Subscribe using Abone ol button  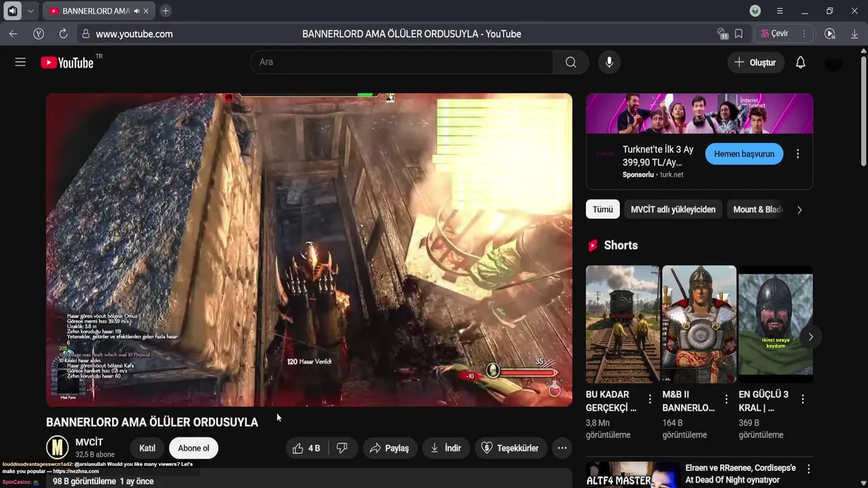click(x=193, y=448)
